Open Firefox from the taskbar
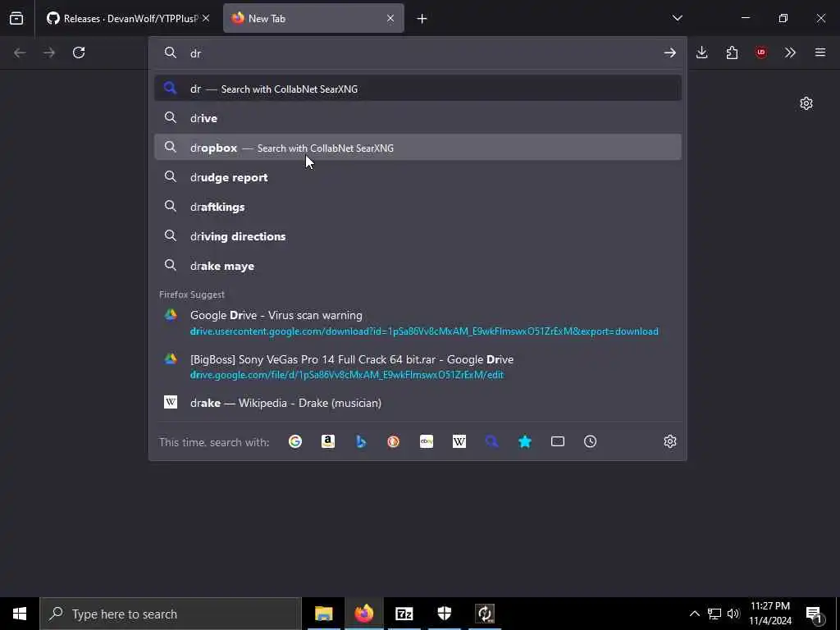 click(363, 614)
